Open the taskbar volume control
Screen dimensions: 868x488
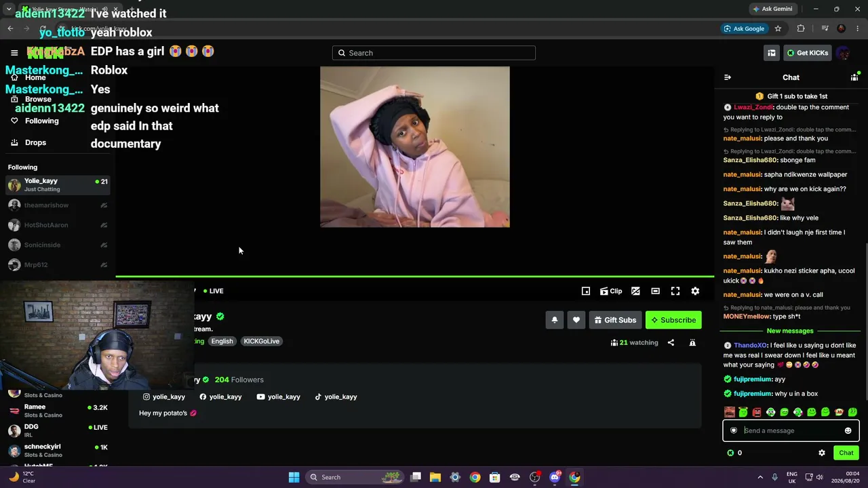pyautogui.click(x=819, y=477)
